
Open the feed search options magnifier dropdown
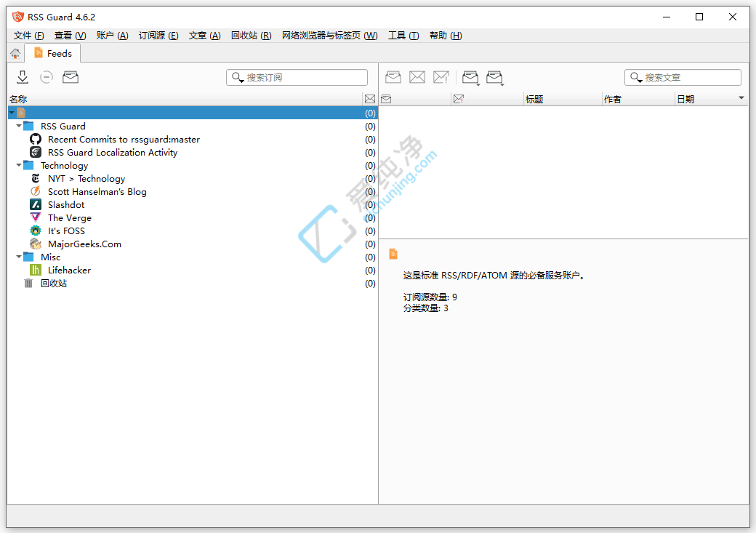[x=238, y=78]
